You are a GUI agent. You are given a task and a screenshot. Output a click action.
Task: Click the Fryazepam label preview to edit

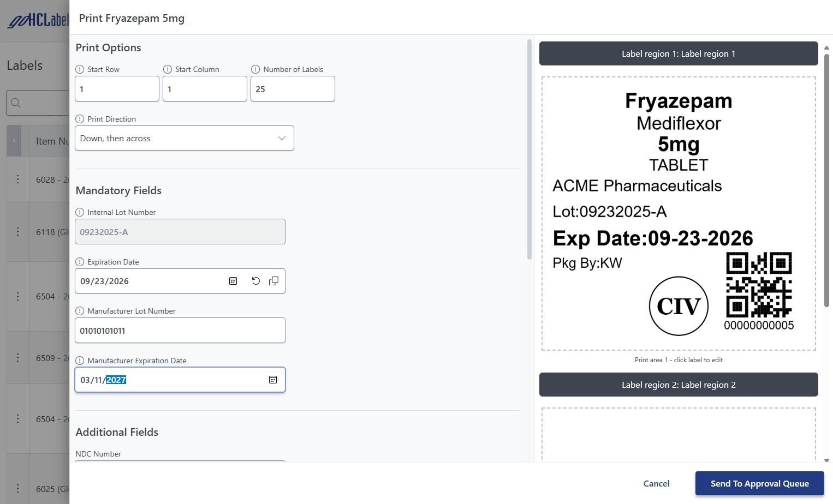click(678, 213)
